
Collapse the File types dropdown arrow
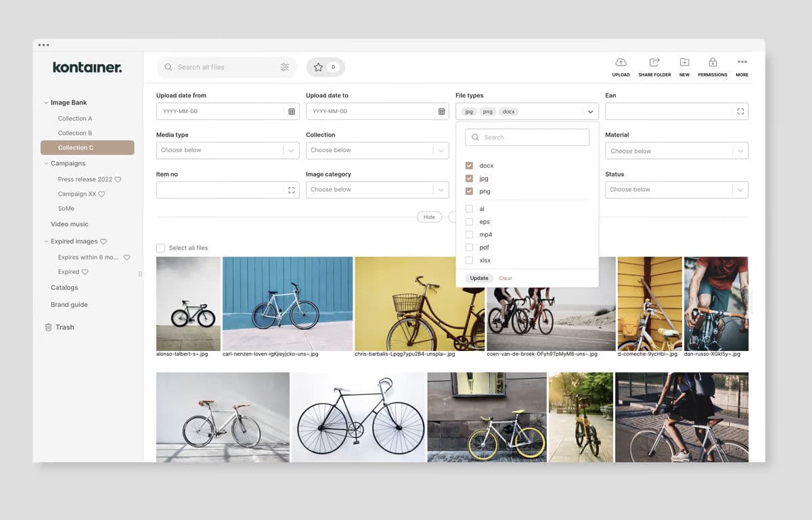(x=591, y=112)
